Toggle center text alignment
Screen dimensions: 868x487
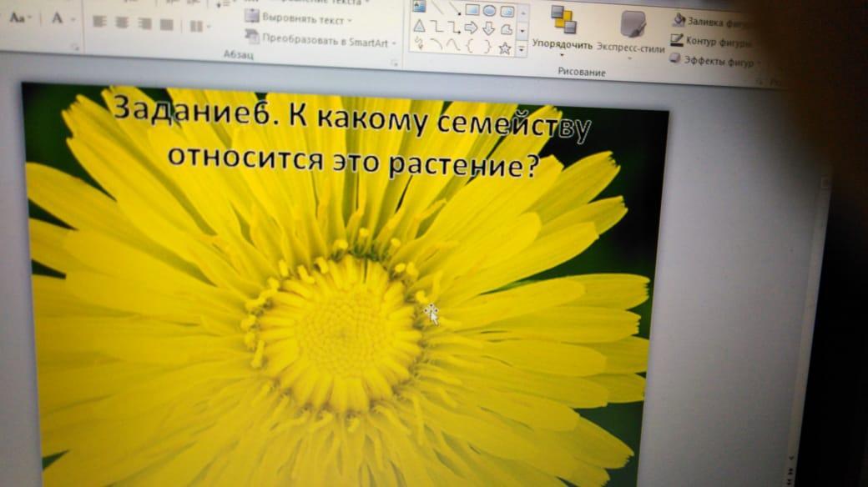pos(121,23)
